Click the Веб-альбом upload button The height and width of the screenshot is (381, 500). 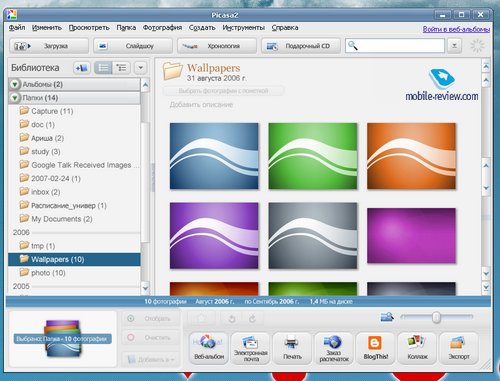[209, 348]
